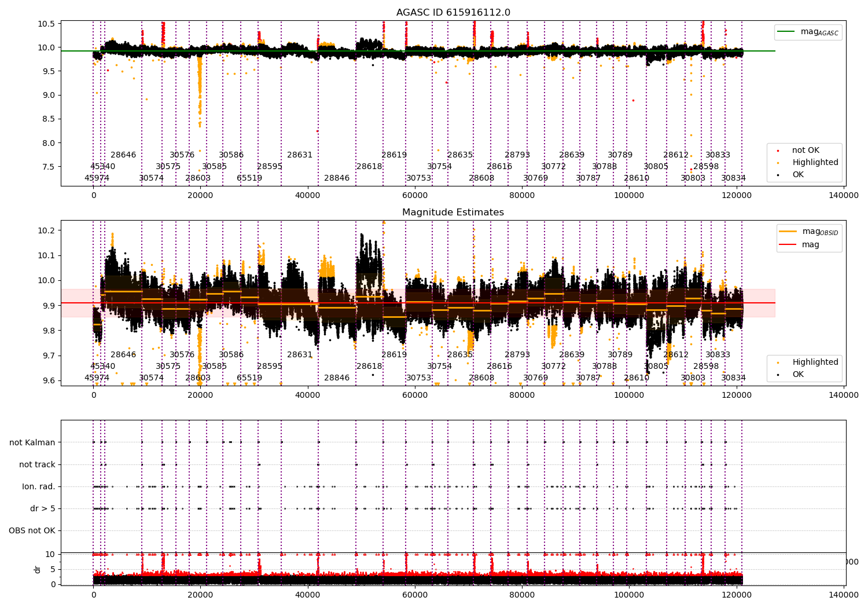Click the orange mag OBSID legend entry
The width and height of the screenshot is (868, 608).
pyautogui.click(x=808, y=232)
